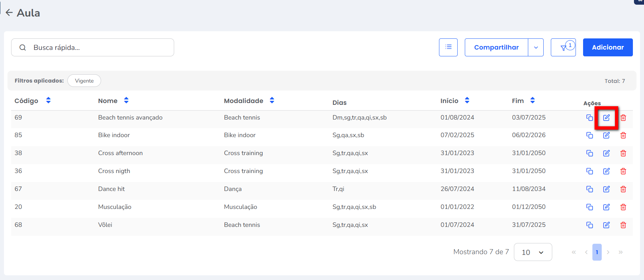Viewport: 644px width, 280px height.
Task: Delete the Beach tennis avançado class
Action: point(623,117)
